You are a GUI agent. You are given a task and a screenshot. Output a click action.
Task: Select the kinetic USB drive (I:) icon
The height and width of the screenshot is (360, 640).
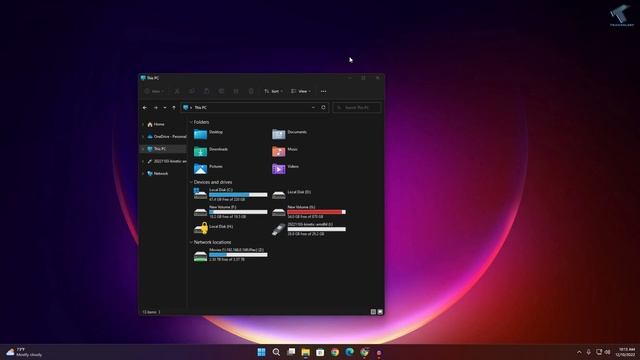279,229
